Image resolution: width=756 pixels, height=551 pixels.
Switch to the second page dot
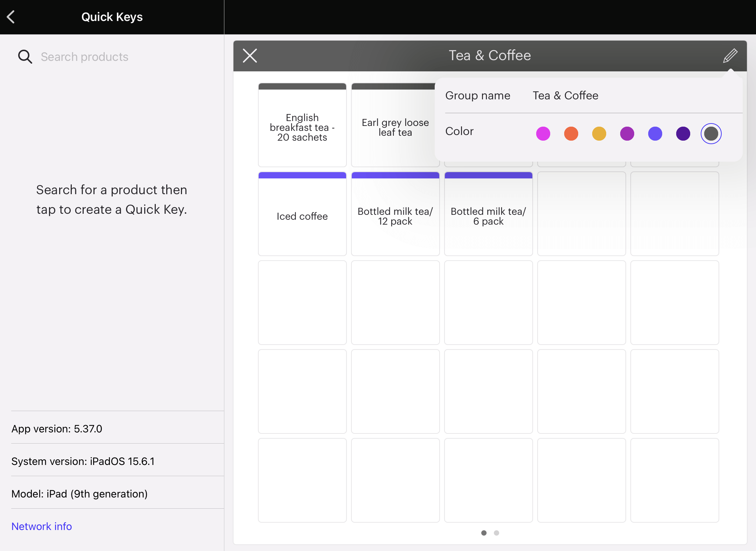coord(496,533)
